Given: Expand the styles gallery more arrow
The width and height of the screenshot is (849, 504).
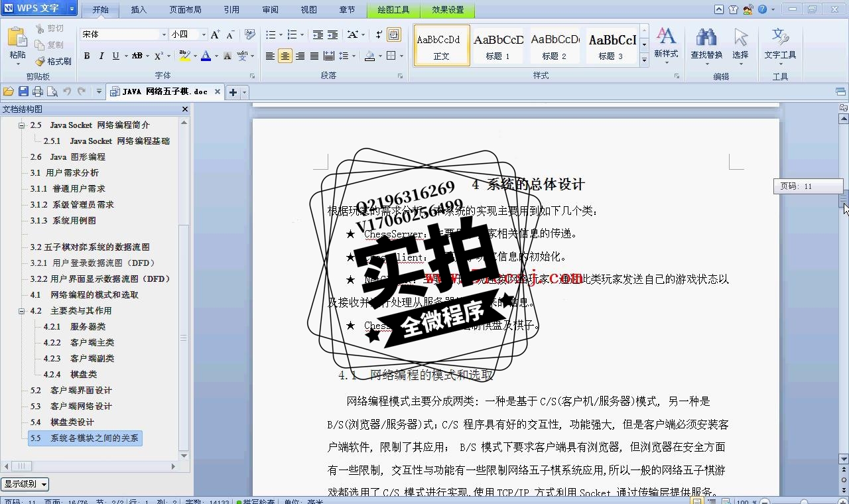Looking at the screenshot, I should [x=644, y=60].
